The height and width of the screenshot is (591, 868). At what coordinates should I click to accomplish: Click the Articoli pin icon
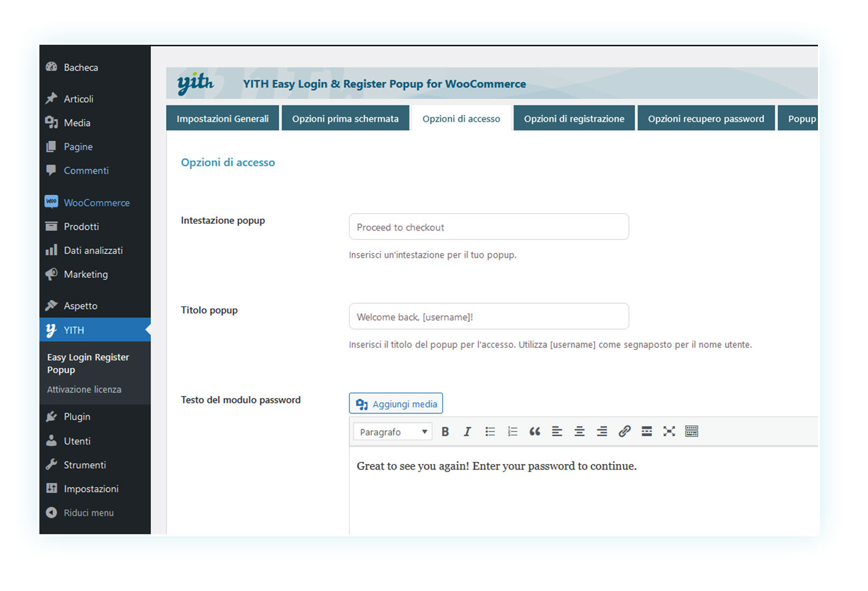coord(51,99)
